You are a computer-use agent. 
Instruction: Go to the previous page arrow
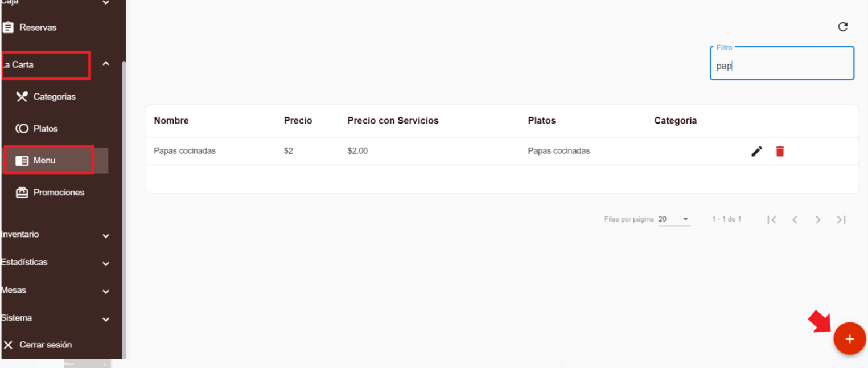(795, 220)
